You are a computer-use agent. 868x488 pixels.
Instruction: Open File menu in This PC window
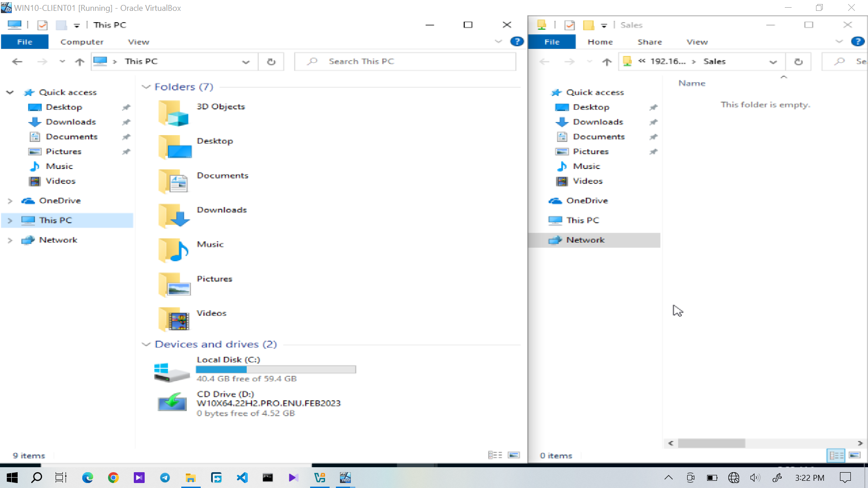click(x=25, y=42)
